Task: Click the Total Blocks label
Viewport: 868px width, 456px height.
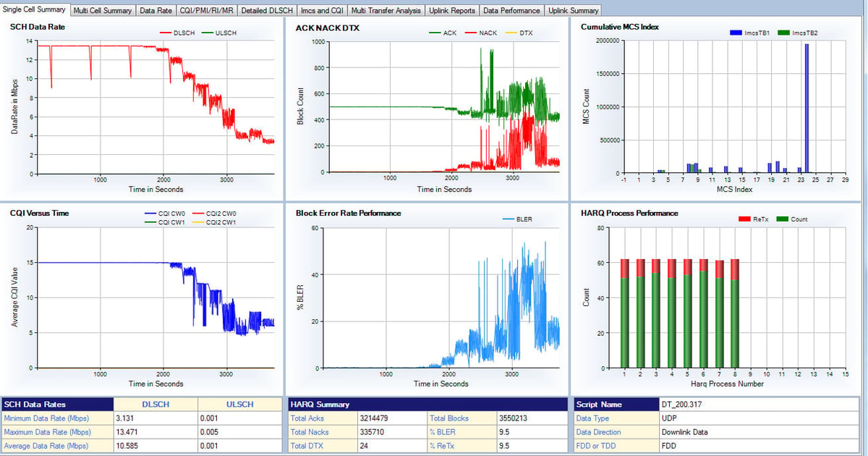Action: pos(448,418)
